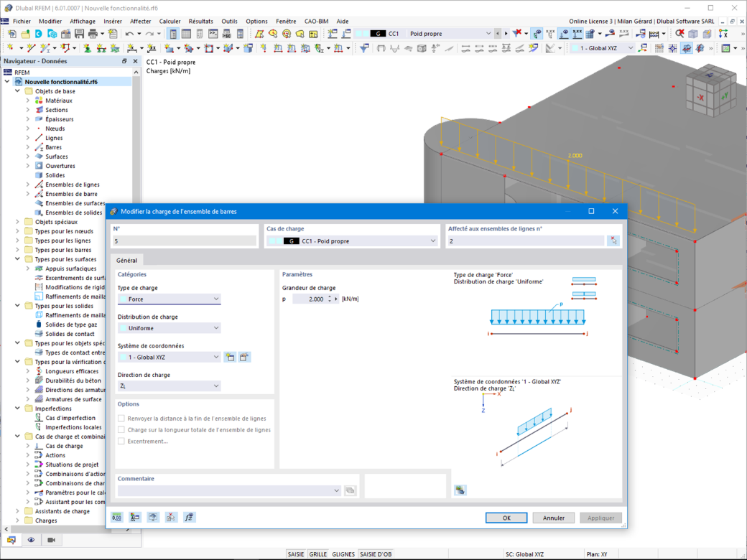Toggle the Excentrement option checkbox
Viewport: 747px width, 560px height.
click(121, 442)
